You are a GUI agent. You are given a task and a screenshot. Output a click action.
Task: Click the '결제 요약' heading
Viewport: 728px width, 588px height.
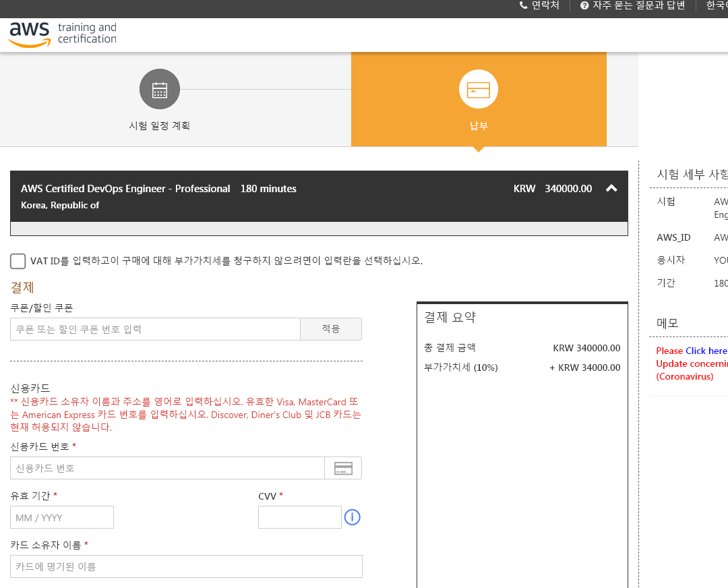click(x=450, y=317)
